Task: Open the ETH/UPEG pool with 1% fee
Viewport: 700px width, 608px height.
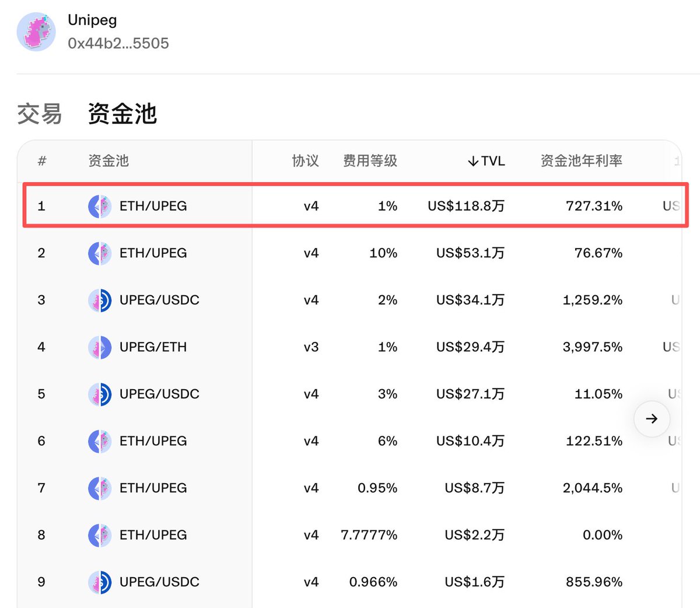Action: tap(153, 206)
